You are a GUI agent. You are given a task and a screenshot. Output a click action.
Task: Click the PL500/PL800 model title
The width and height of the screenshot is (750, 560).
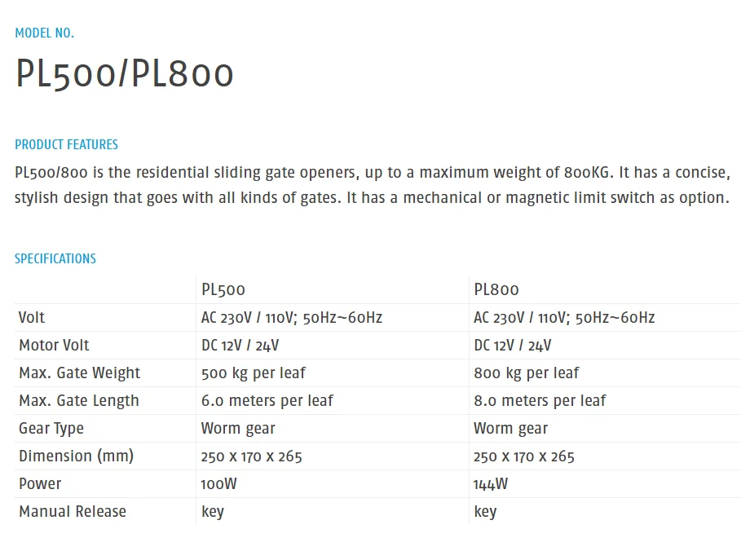(125, 74)
